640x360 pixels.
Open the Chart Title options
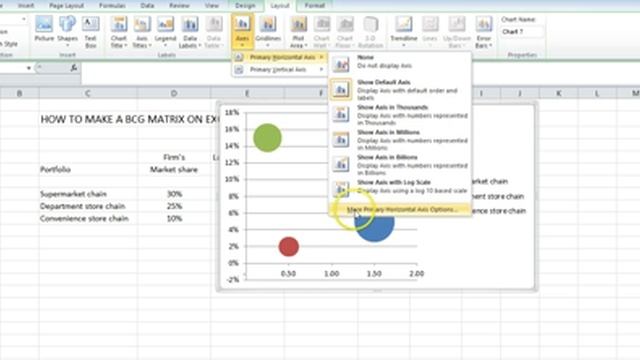(x=119, y=32)
